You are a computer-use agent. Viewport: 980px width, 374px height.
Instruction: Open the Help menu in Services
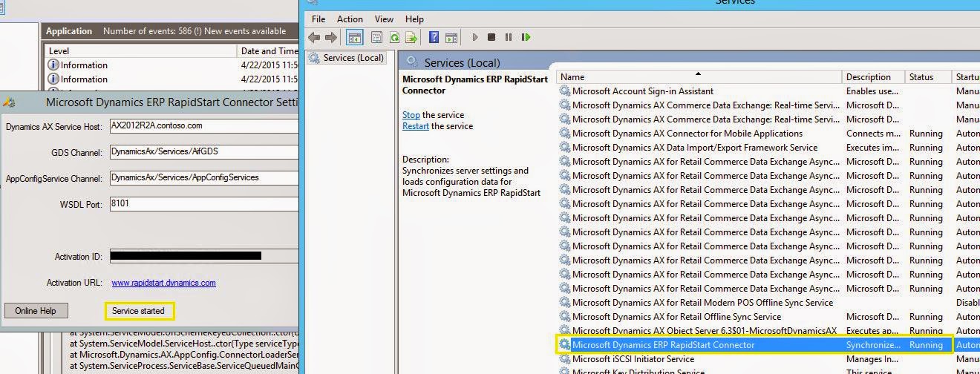[x=414, y=19]
